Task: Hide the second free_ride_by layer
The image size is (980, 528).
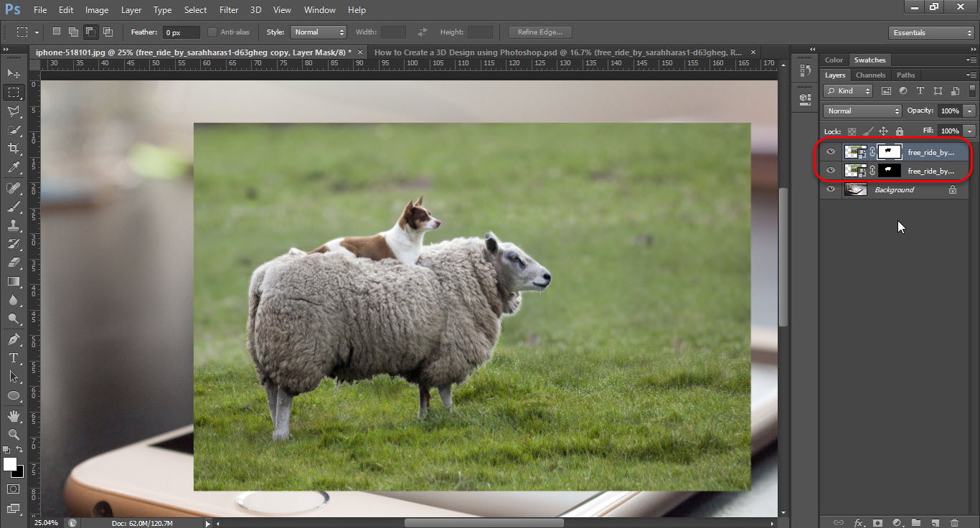Action: tap(831, 171)
